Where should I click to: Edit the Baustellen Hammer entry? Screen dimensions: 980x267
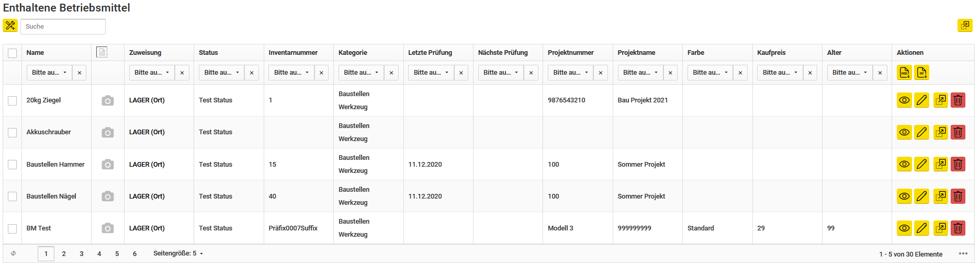point(922,164)
